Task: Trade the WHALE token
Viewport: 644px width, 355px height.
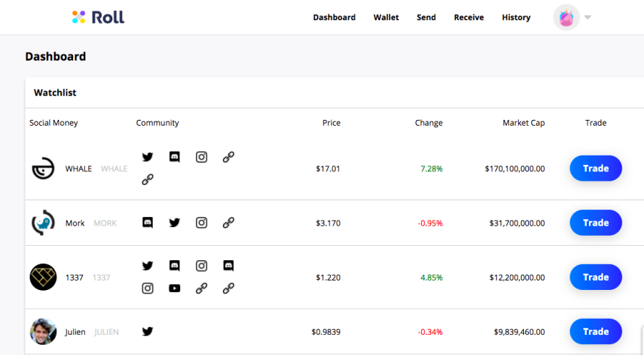Action: point(596,168)
